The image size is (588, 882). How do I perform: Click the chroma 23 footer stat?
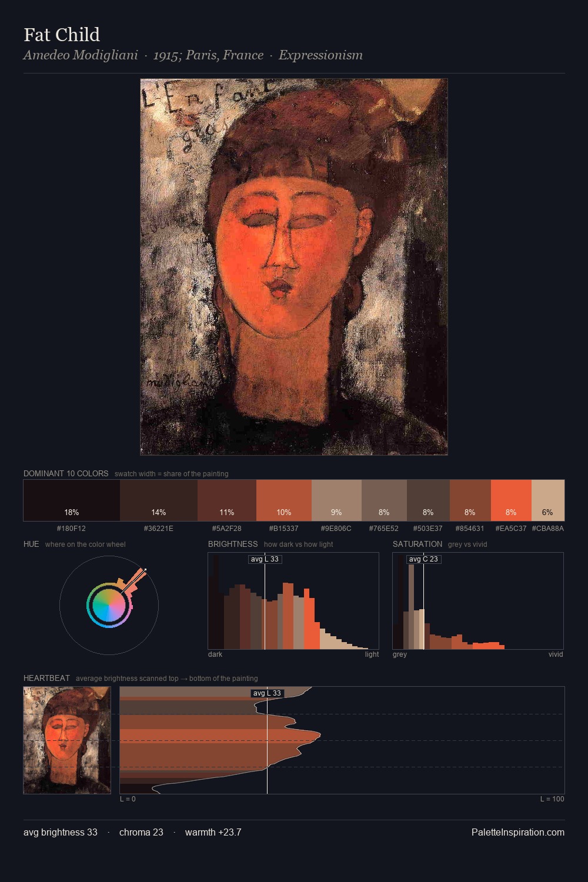point(141,832)
